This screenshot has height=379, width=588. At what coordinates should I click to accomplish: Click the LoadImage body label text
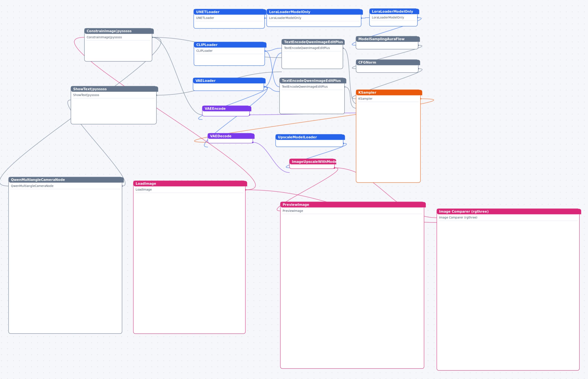click(x=144, y=189)
